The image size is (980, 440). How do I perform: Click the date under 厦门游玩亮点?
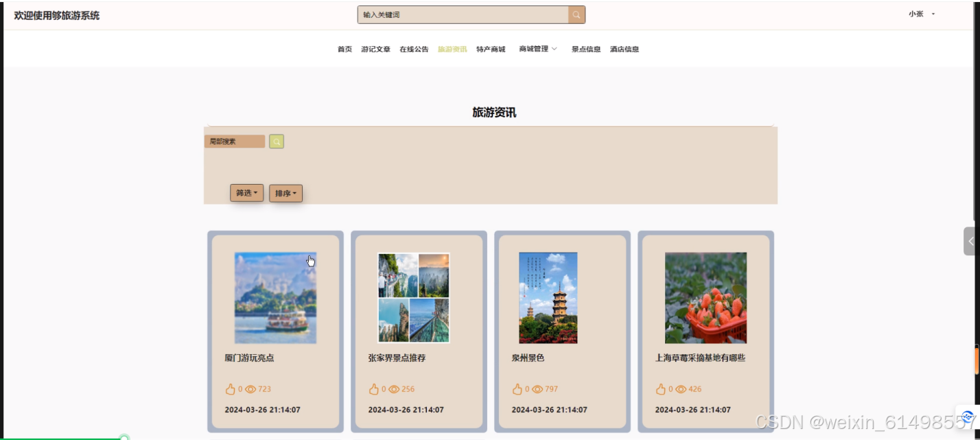point(262,410)
